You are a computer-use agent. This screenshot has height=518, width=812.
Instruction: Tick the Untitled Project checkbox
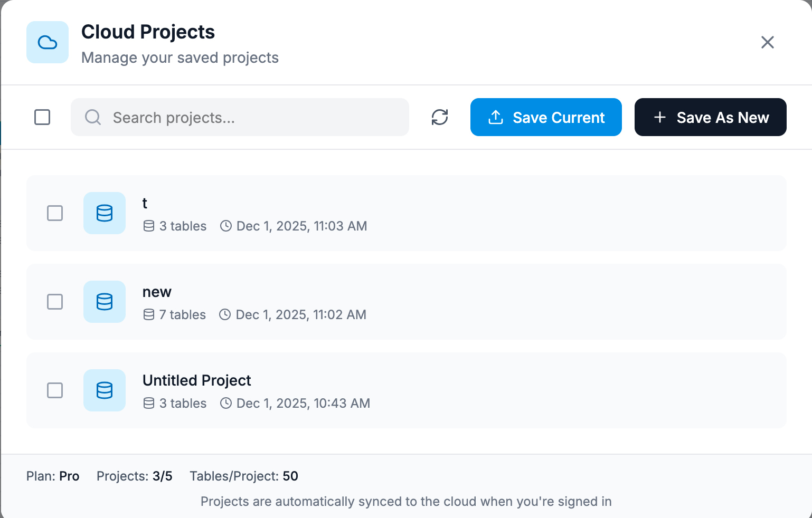[55, 390]
